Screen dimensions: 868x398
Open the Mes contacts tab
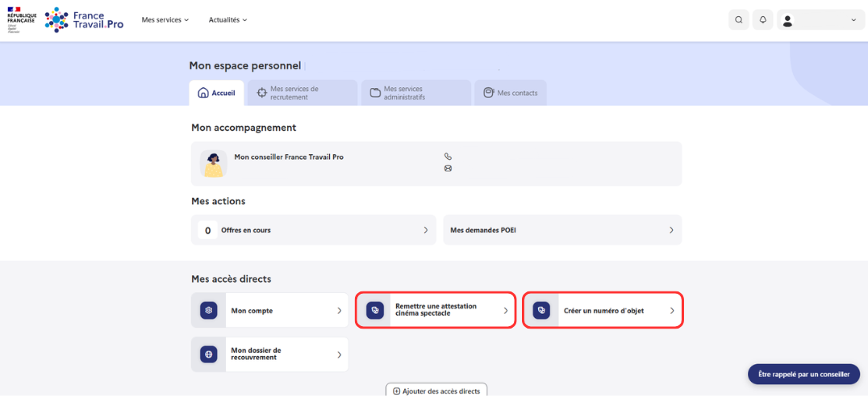tap(511, 93)
